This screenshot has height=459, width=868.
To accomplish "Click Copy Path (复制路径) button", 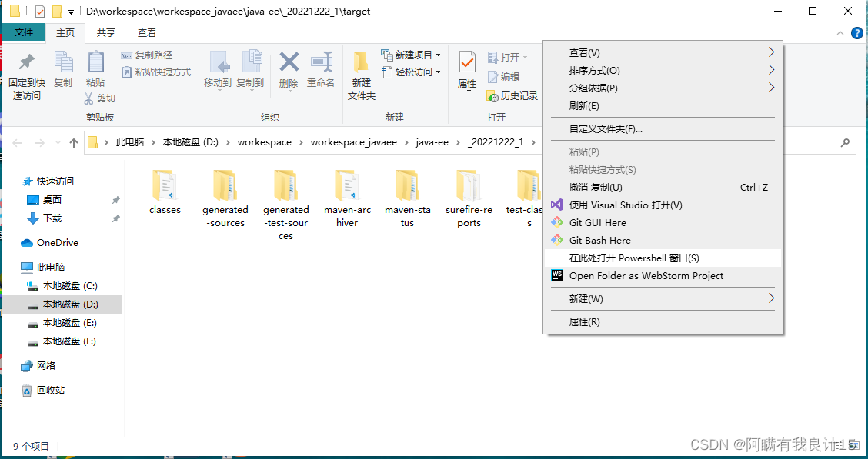I will point(147,55).
